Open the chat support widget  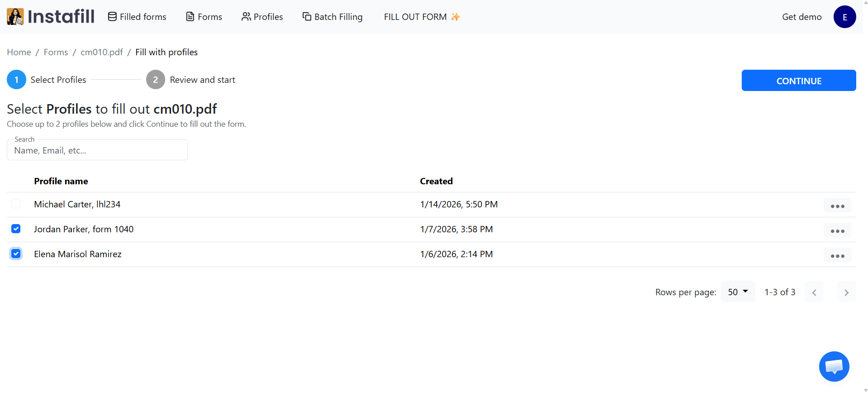tap(834, 366)
